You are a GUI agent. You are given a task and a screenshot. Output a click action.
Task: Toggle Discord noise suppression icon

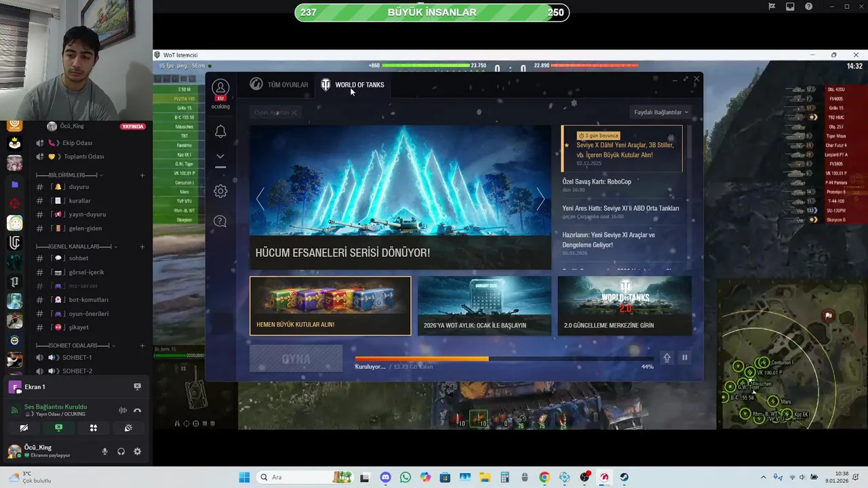(123, 410)
